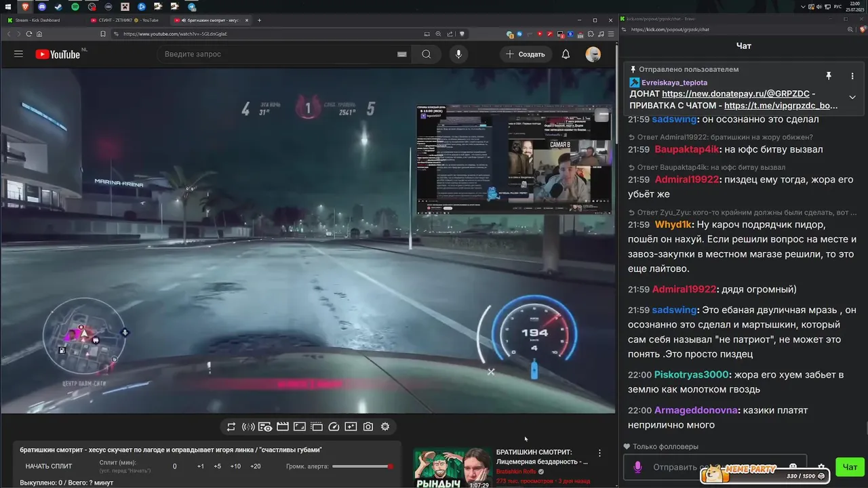868x488 pixels.
Task: Open the new.donatepay.ru donation link
Action: pos(735,94)
